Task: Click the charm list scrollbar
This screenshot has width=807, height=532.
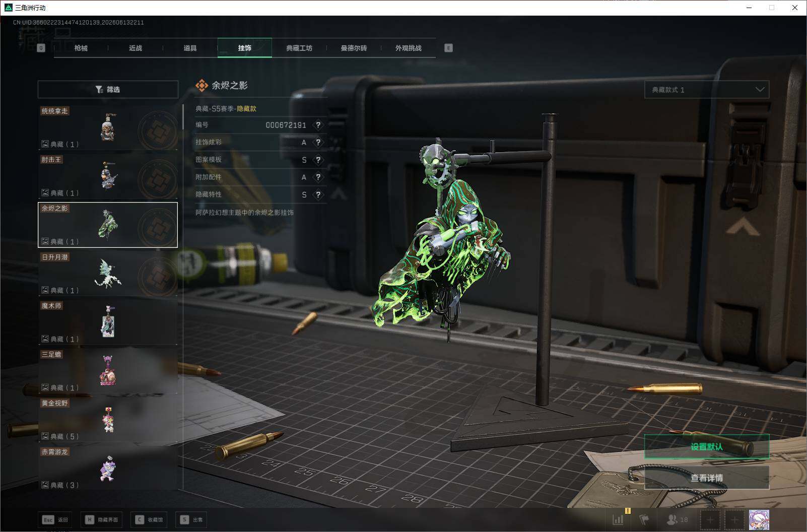Action: [183, 117]
